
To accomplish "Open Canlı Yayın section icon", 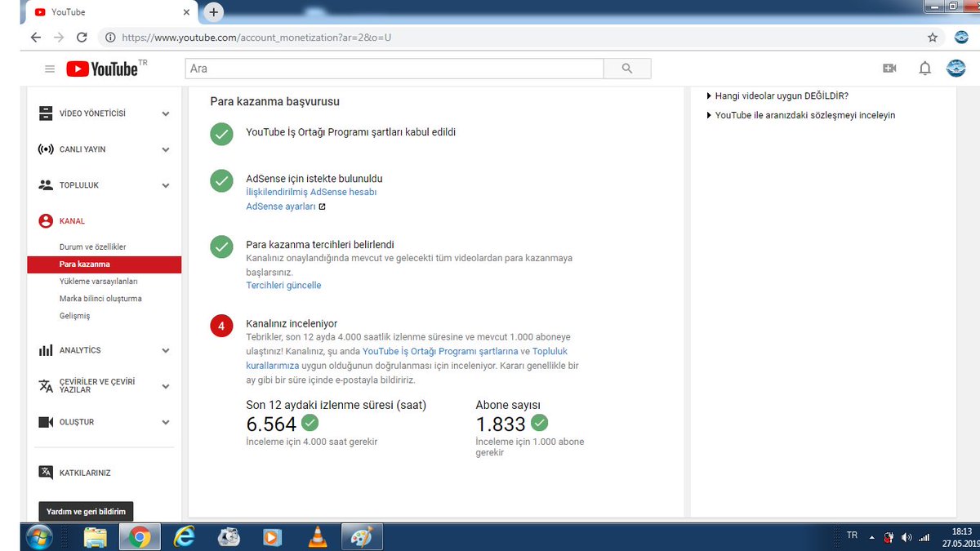I will pyautogui.click(x=46, y=149).
